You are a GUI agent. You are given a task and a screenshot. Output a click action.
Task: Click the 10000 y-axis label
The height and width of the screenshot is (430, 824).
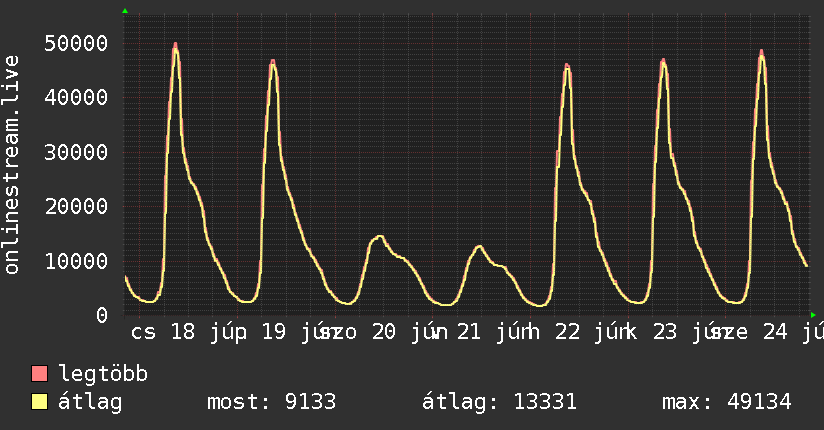tap(76, 261)
